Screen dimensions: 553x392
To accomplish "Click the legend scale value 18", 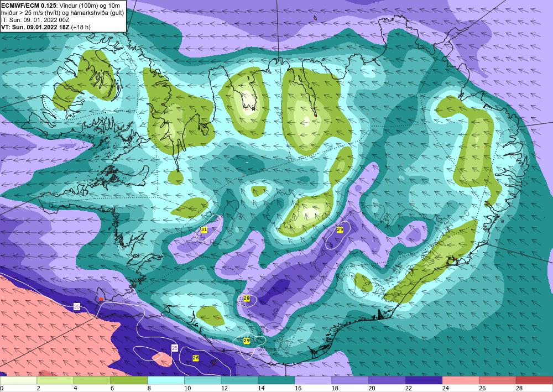I will (x=335, y=389).
